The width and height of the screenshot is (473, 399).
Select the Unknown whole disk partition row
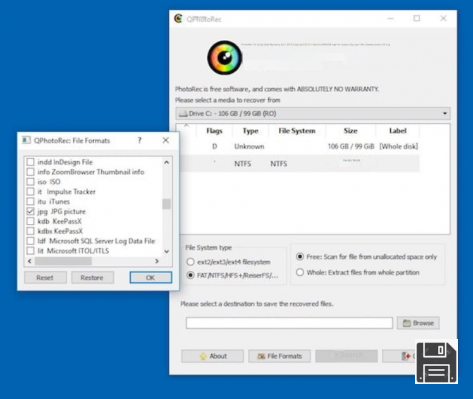pyautogui.click(x=300, y=146)
